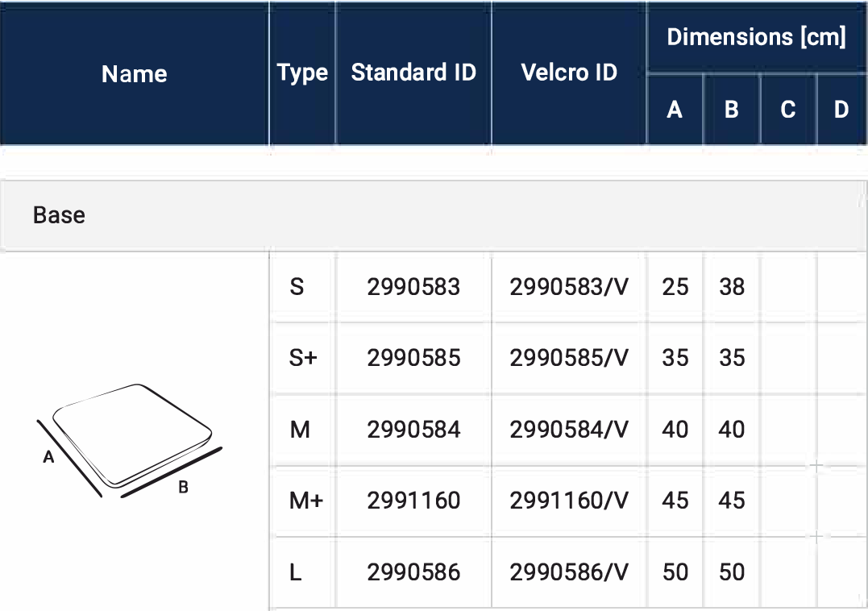Click Velcro ID 2990583/V
Screen dimensions: 868x611
(569, 287)
